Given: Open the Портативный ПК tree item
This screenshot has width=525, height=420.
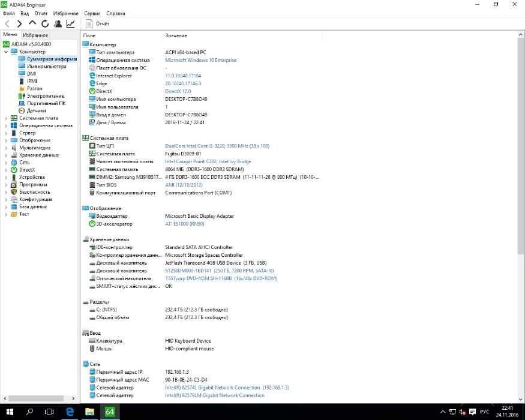Looking at the screenshot, I should coord(42,103).
